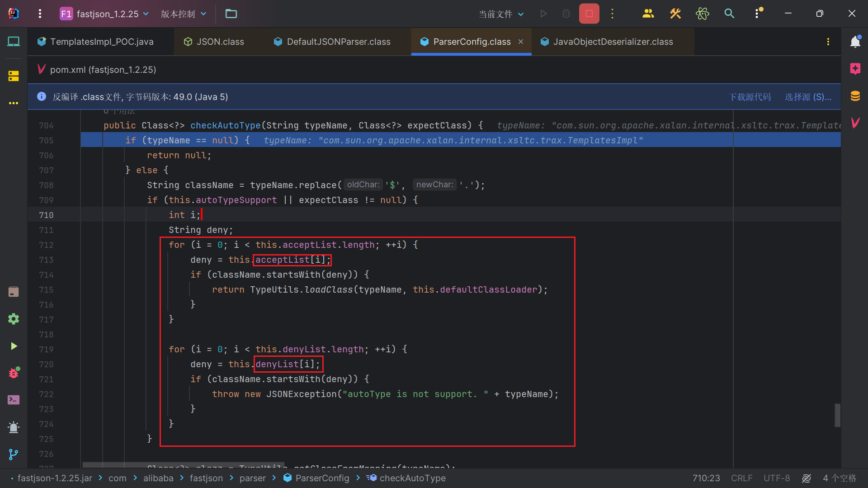Switch to JSON.class tab
The width and height of the screenshot is (868, 488).
(214, 42)
